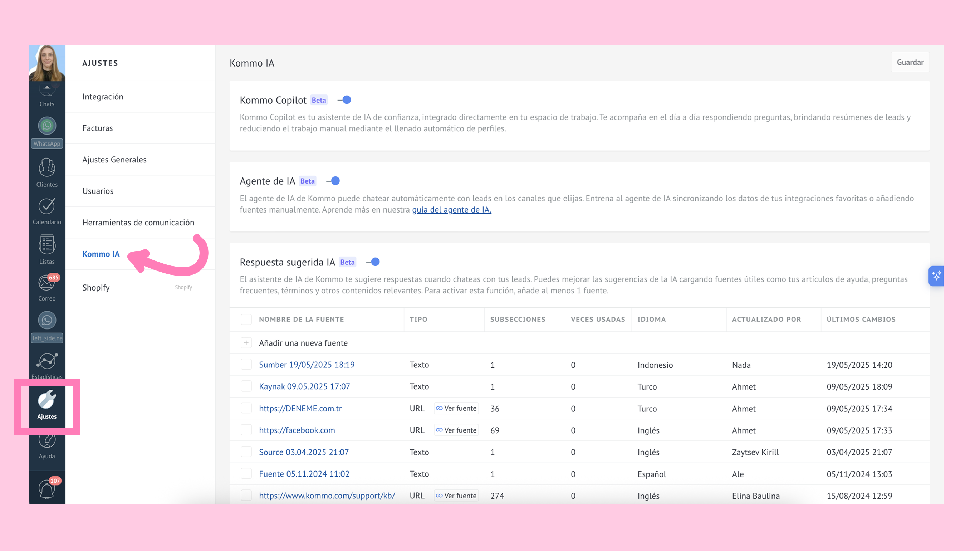Open the notifications bell icon
980x551 pixels.
[47, 489]
